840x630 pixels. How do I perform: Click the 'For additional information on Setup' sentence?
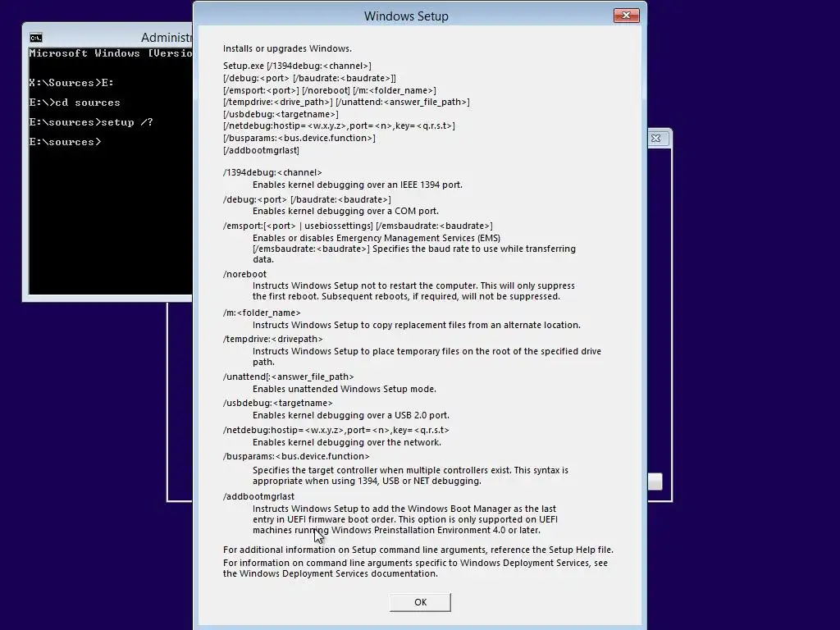pyautogui.click(x=418, y=550)
